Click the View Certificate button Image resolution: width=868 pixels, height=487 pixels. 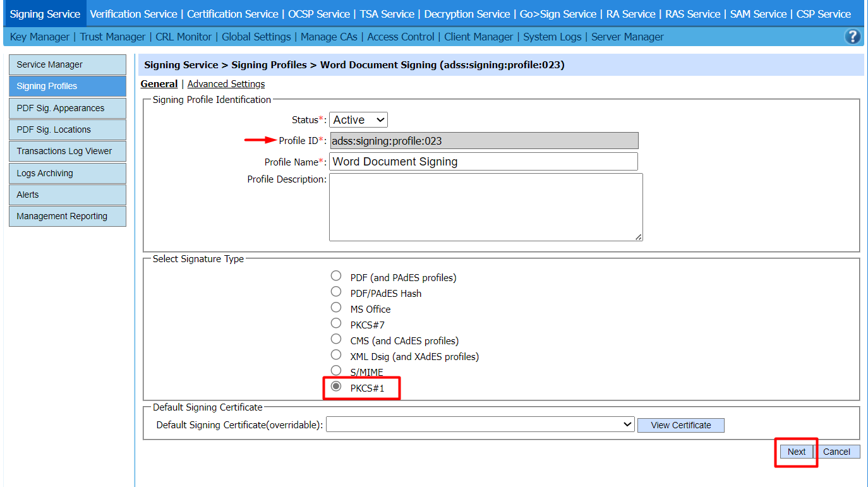(680, 425)
